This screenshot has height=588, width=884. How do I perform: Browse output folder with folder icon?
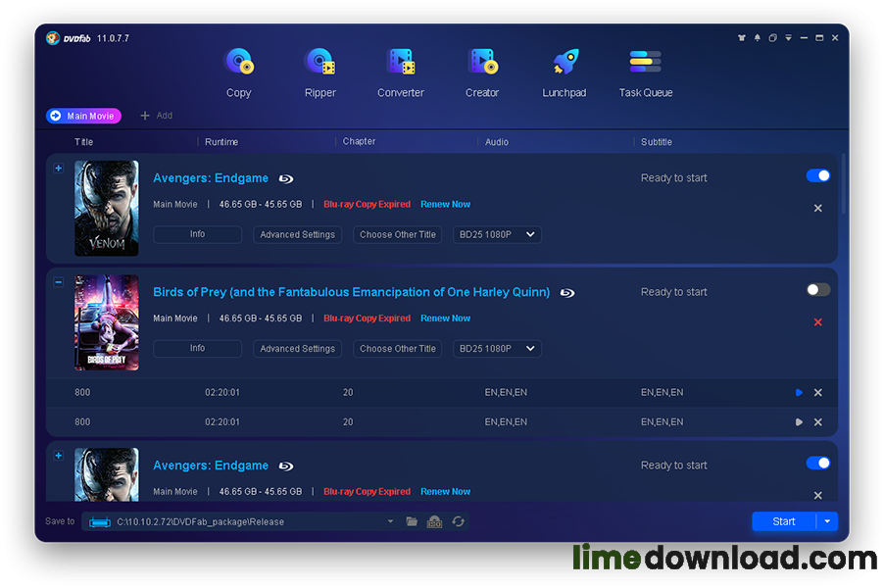(x=412, y=521)
